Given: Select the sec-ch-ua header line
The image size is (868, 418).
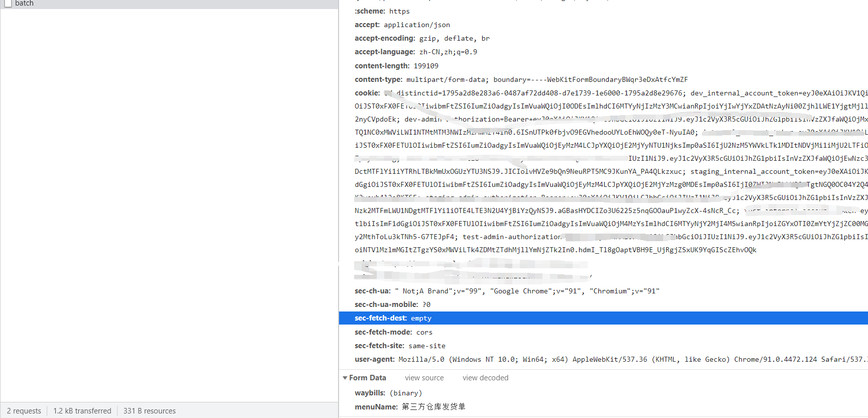Looking at the screenshot, I should pos(507,291).
